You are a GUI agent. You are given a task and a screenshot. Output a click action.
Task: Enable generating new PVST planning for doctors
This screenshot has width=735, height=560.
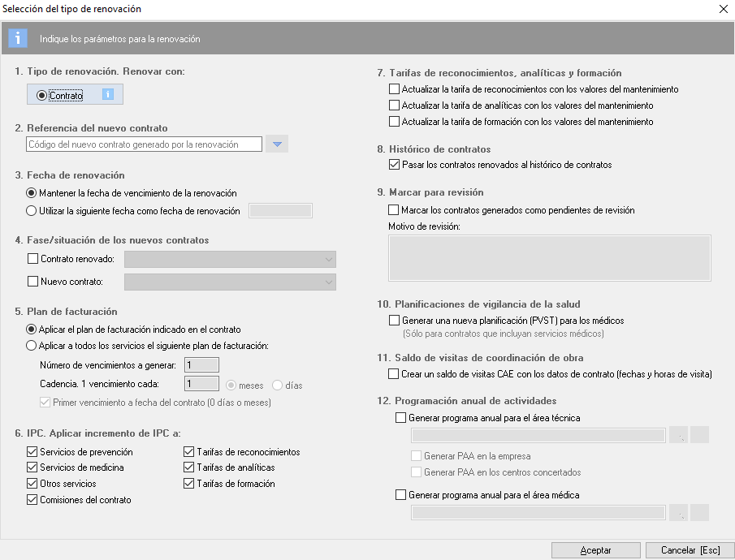pos(395,321)
